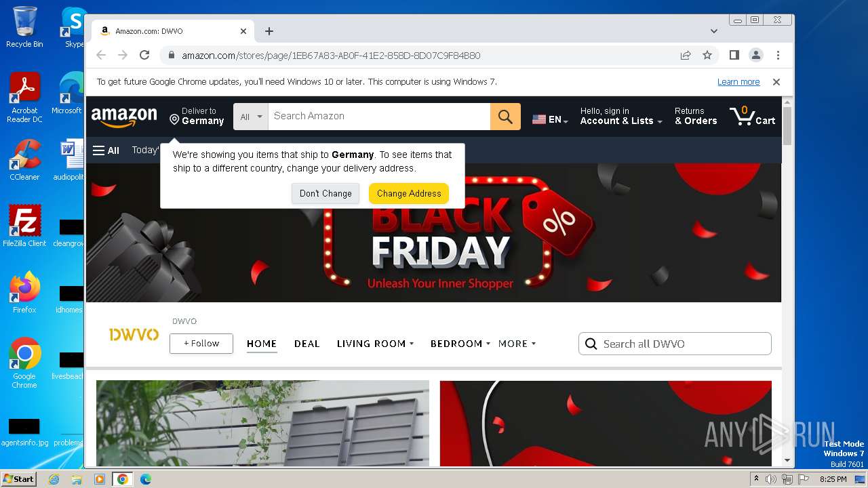This screenshot has height=488, width=868.
Task: Select Acrobat Reader DC desktop icon
Action: (24, 98)
